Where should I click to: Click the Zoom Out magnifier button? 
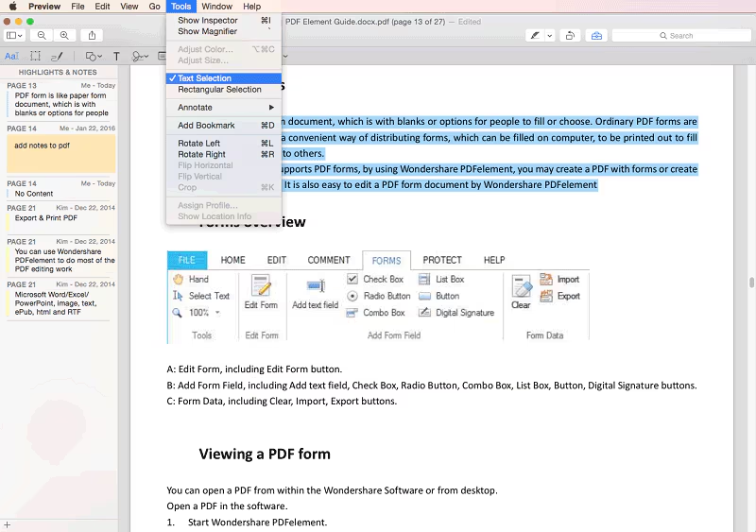(42, 35)
